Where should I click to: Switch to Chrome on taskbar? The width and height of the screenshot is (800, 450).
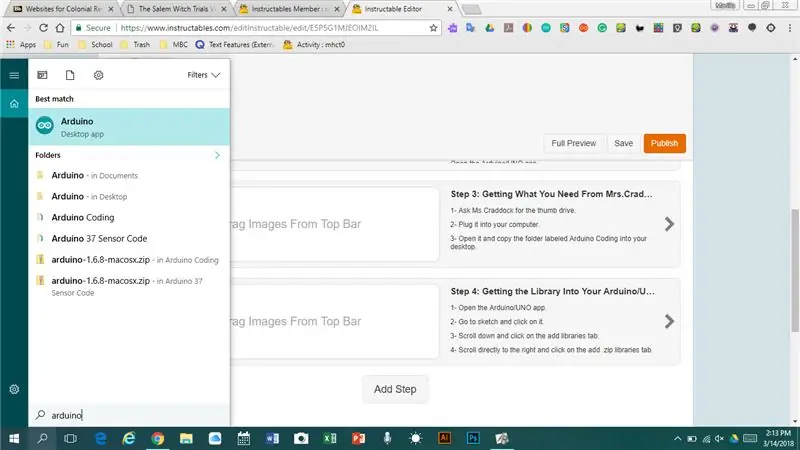tap(158, 438)
